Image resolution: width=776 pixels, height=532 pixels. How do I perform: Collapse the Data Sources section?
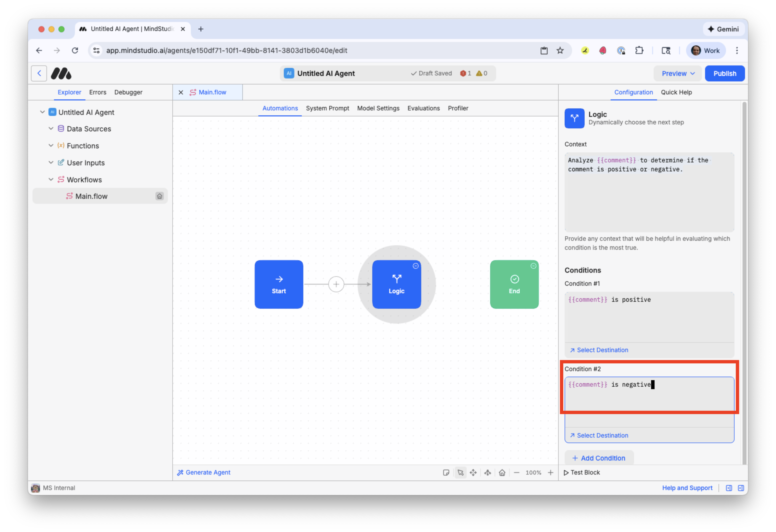point(51,128)
